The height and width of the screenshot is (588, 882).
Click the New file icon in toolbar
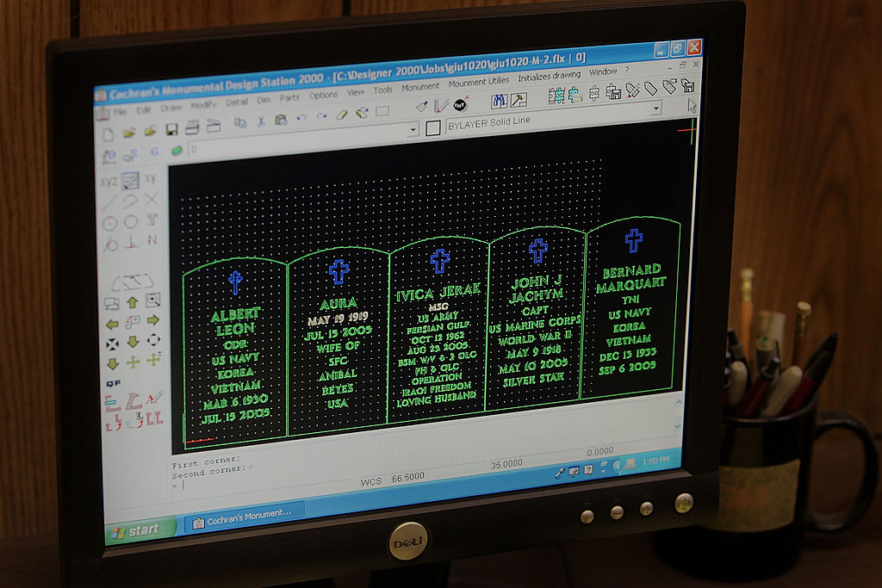[x=108, y=134]
